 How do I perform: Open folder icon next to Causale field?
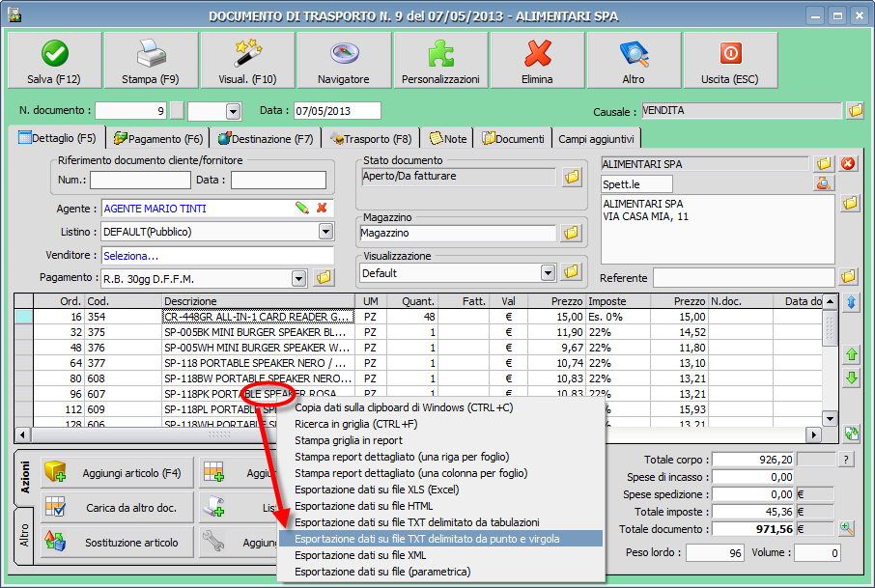(855, 110)
